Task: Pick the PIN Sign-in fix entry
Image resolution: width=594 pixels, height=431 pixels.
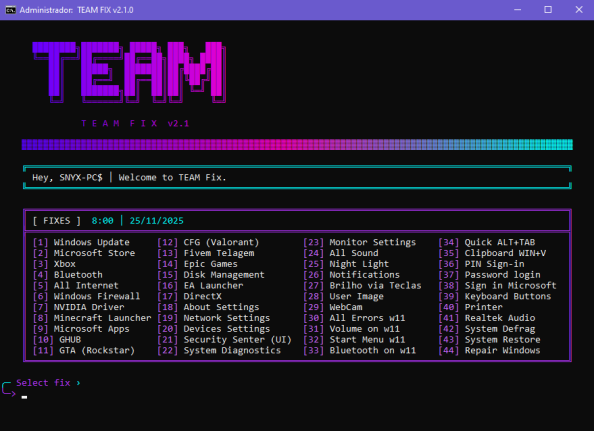Action: tap(481, 264)
